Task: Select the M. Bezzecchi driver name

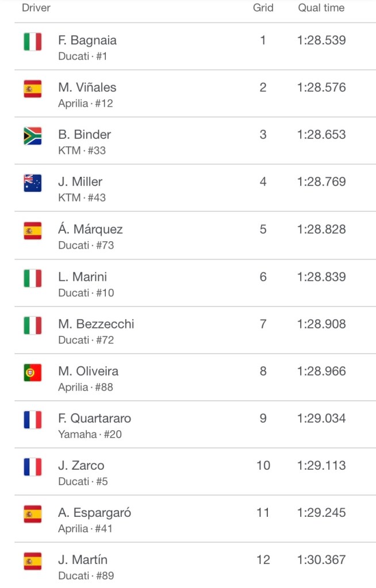Action: pyautogui.click(x=96, y=324)
